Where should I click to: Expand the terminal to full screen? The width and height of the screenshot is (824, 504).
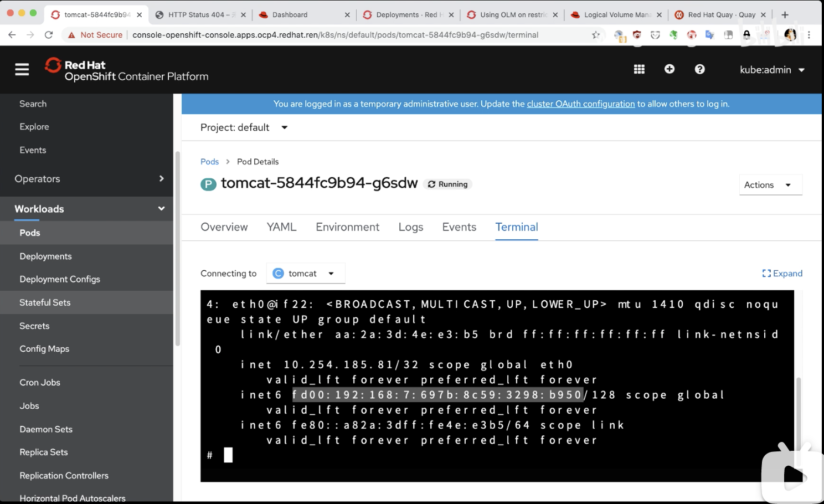tap(782, 273)
